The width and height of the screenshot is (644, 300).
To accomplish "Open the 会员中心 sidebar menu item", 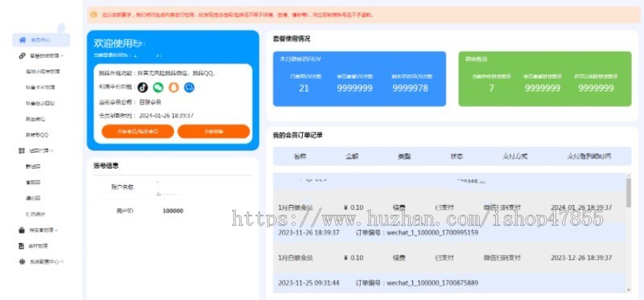I will pos(41,39).
